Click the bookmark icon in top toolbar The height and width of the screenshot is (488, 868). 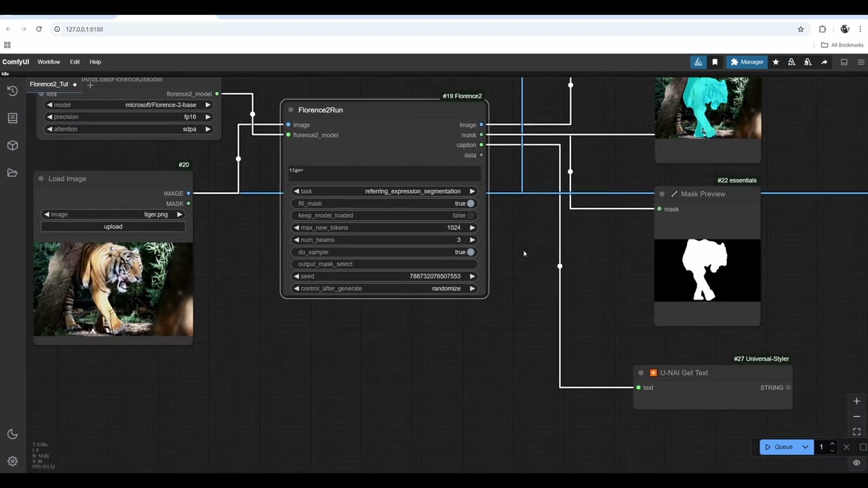pyautogui.click(x=715, y=62)
